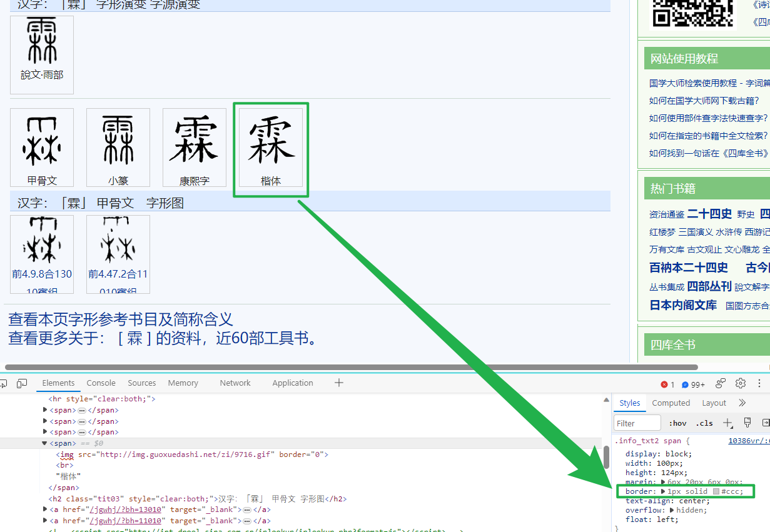Click the 甲骨文 glyph thumbnail

[42, 148]
